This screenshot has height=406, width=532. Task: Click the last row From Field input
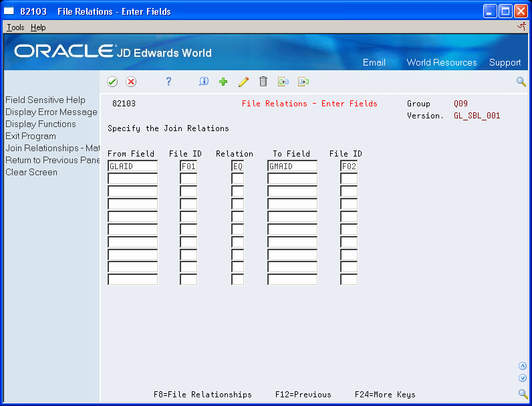click(x=132, y=280)
